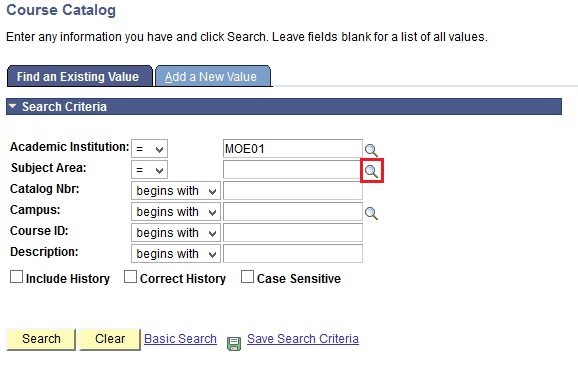Open Subject Area operator dropdown

pos(149,170)
